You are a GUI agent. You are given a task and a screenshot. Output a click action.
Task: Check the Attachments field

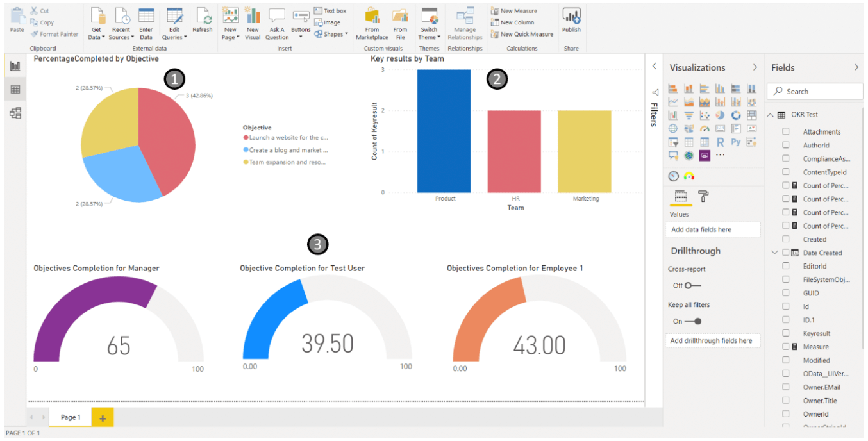point(785,131)
